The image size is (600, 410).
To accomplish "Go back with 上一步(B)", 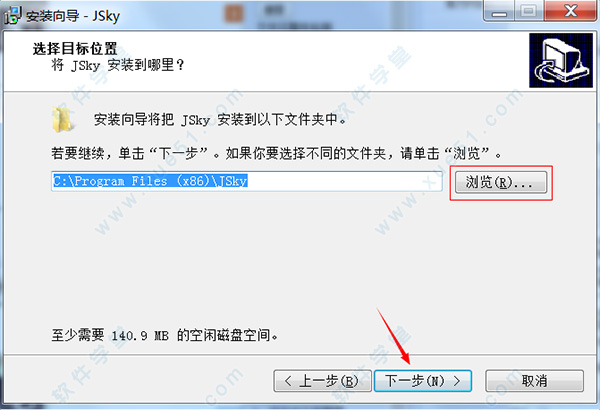I will tap(322, 381).
